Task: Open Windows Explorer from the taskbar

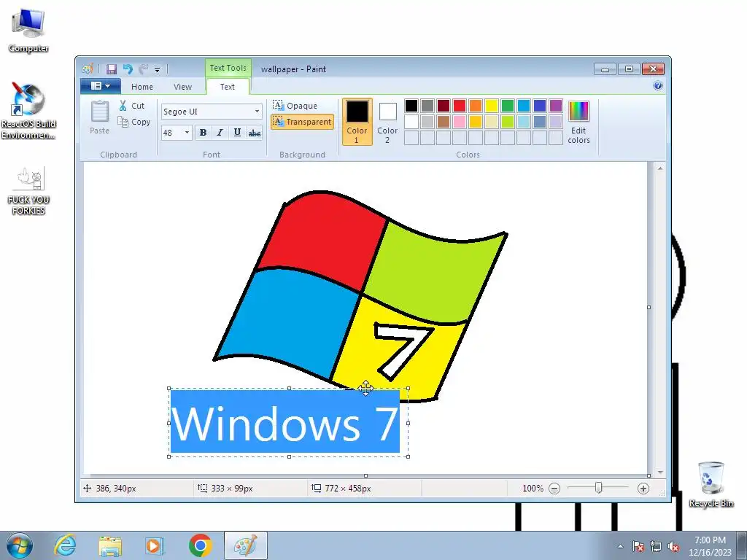Action: tap(110, 545)
